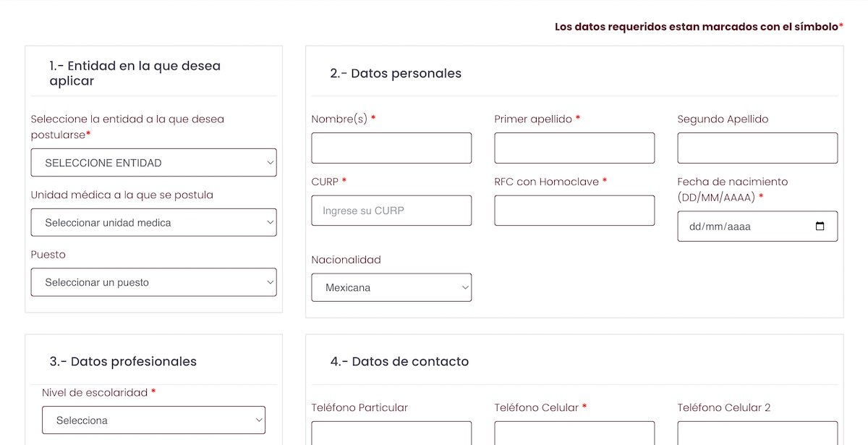
Task: Click the Entidad en la que desea aplicar heading
Action: pos(135,73)
